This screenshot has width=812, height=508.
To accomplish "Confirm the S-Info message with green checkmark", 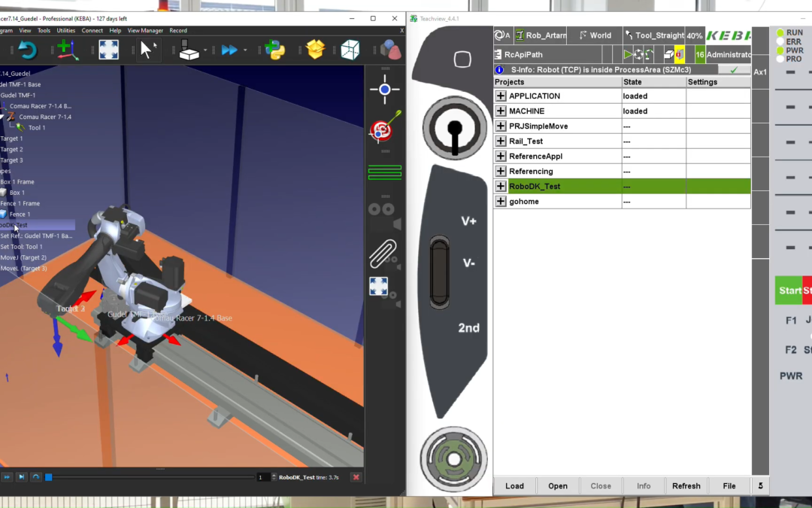I will click(734, 69).
